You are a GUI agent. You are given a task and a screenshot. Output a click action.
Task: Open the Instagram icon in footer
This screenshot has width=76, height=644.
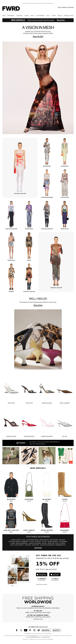(34, 630)
